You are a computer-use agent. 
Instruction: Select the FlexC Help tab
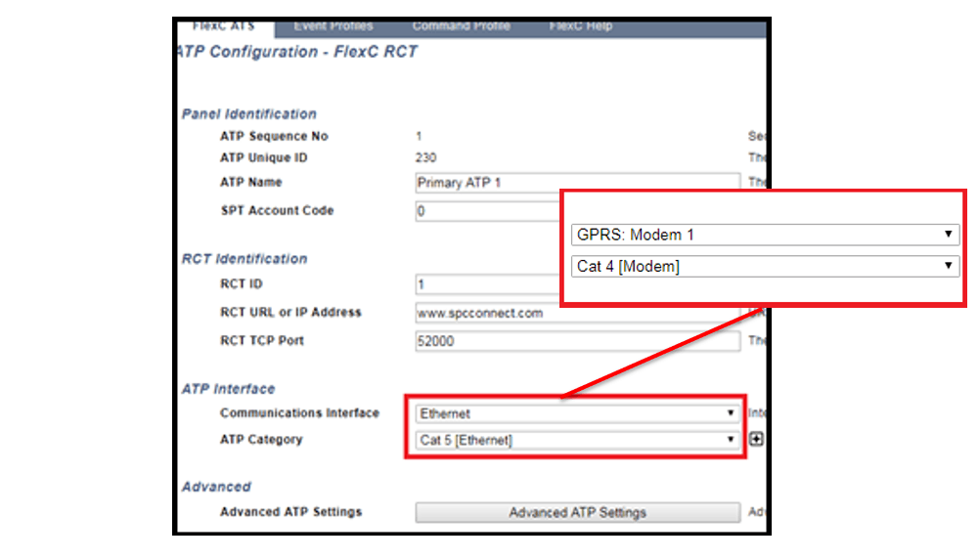[581, 26]
